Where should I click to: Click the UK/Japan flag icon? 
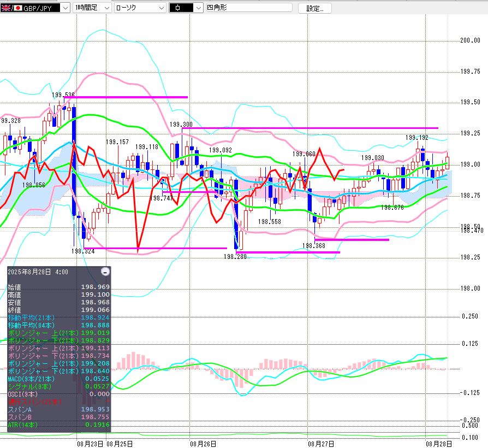11,8
